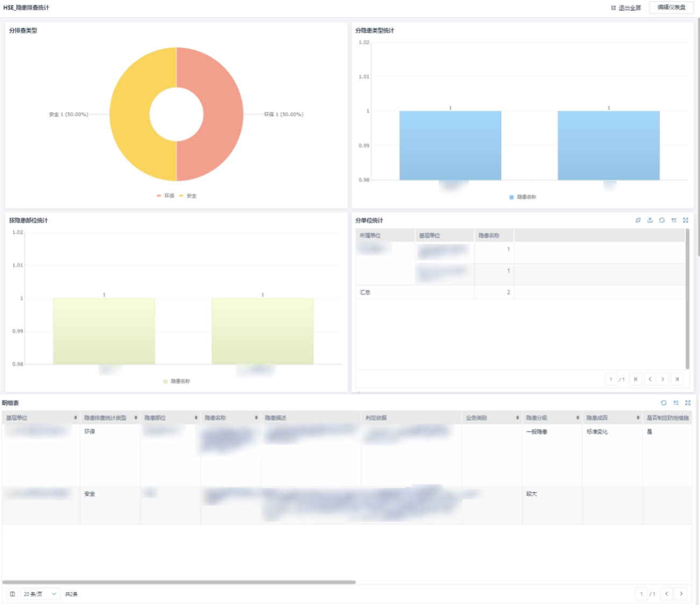This screenshot has height=605, width=700.
Task: Click the 汇总 total value 2
Action: click(x=508, y=292)
